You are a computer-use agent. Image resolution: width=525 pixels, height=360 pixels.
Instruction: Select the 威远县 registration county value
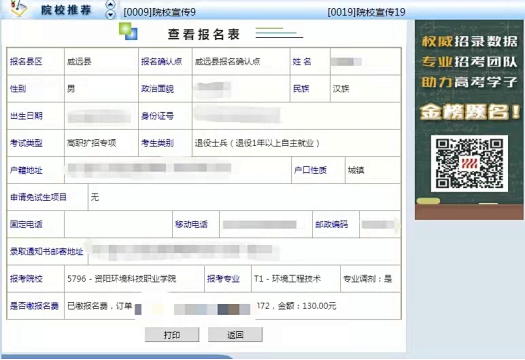[x=79, y=61]
